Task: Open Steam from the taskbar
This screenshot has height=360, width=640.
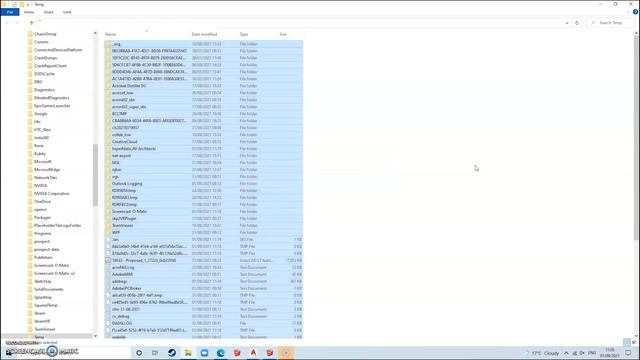Action: click(172, 353)
